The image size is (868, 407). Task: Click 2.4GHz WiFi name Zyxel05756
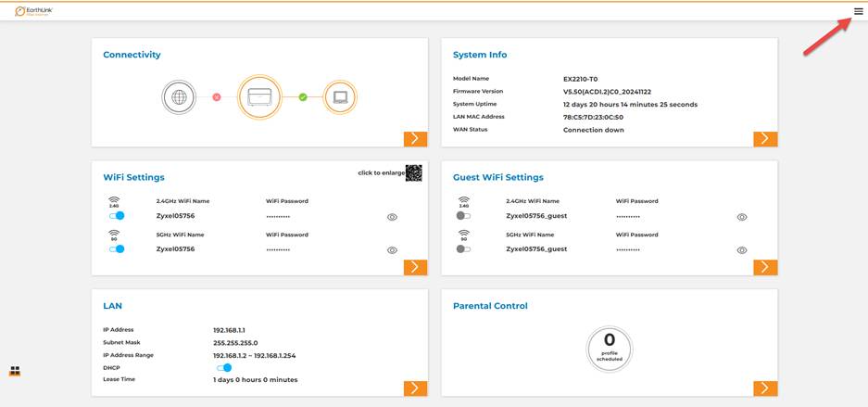click(x=175, y=216)
